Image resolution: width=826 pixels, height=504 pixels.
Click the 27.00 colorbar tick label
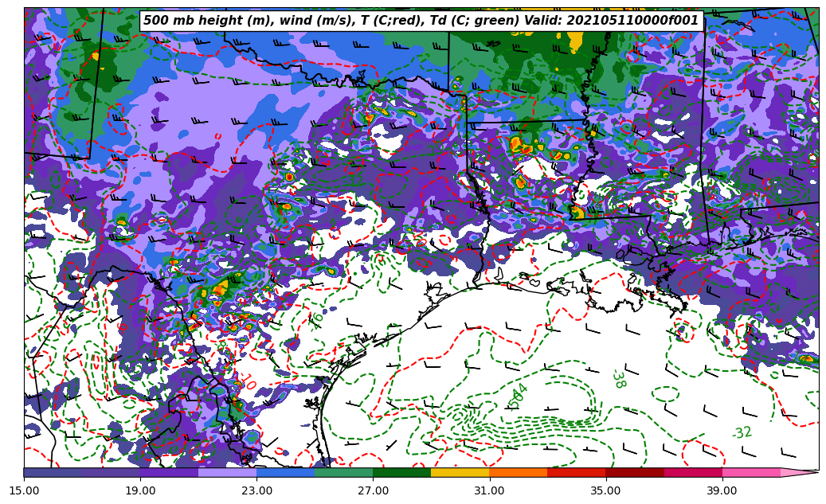(373, 490)
